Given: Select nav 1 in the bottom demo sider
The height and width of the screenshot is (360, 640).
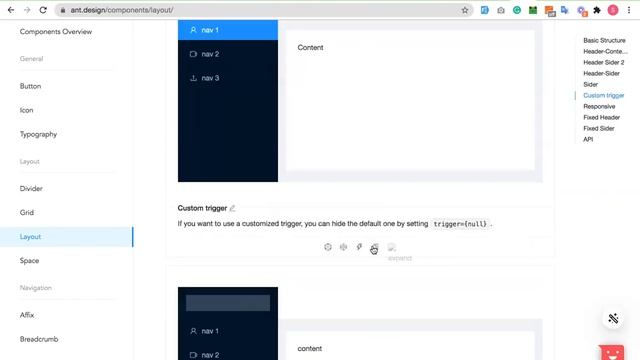Looking at the screenshot, I should tap(228, 331).
